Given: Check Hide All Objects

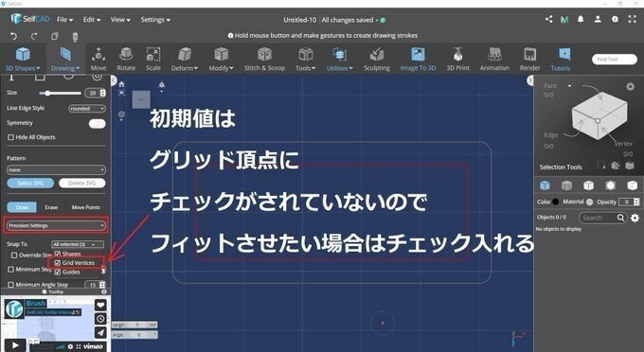Looking at the screenshot, I should coord(10,137).
